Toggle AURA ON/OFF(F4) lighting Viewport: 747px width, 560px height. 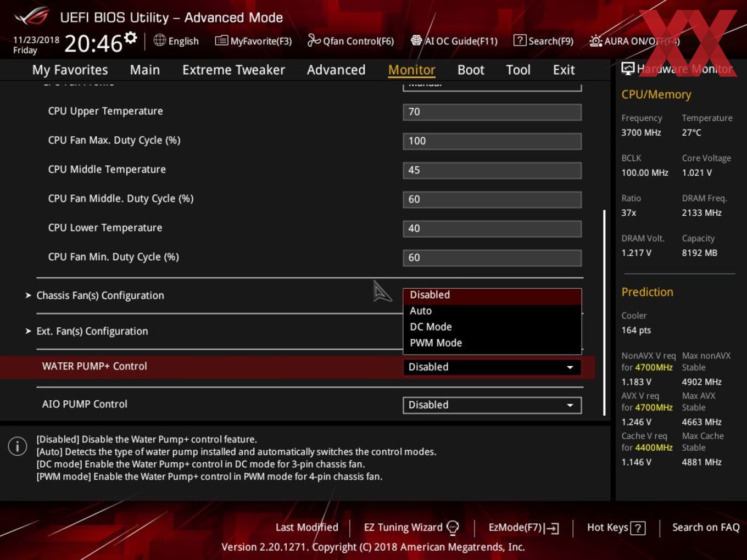(634, 41)
